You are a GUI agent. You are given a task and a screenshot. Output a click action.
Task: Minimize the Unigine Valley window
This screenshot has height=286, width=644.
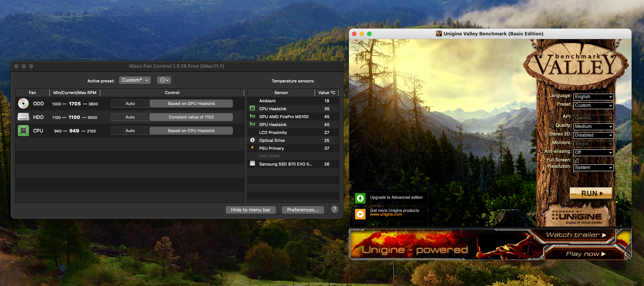pyautogui.click(x=362, y=34)
